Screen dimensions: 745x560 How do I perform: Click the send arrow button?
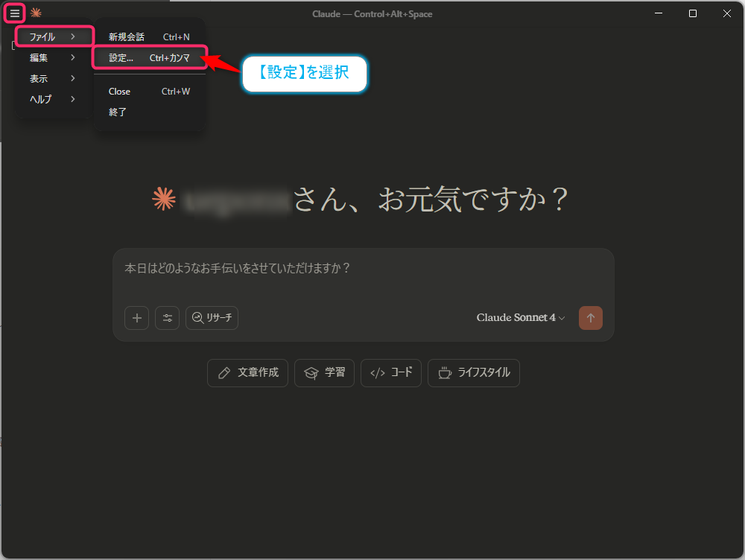click(591, 318)
